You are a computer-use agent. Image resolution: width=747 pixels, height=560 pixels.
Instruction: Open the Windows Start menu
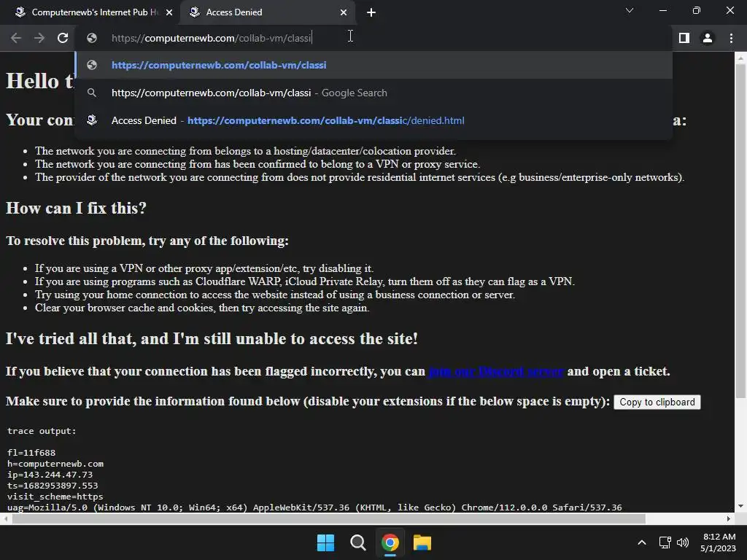tap(326, 542)
